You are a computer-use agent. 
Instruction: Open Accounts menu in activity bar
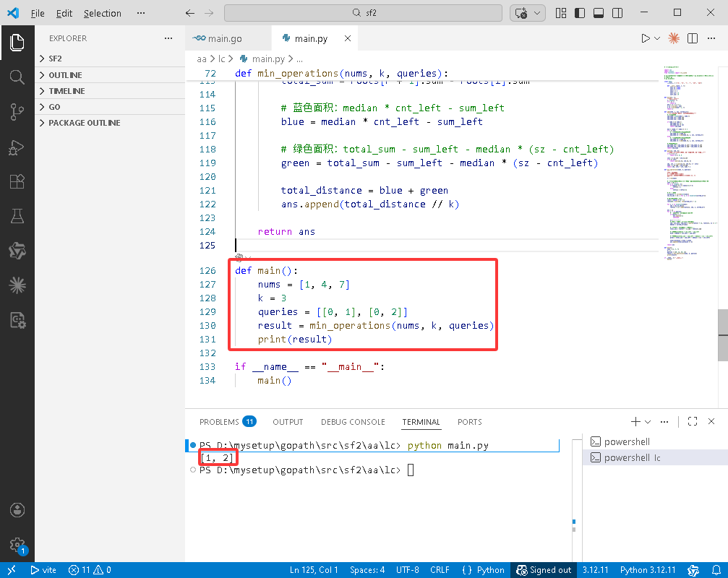point(17,510)
